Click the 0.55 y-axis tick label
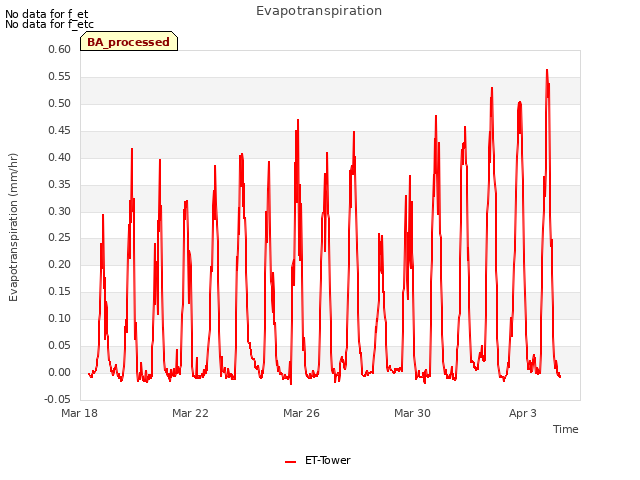 pos(60,77)
